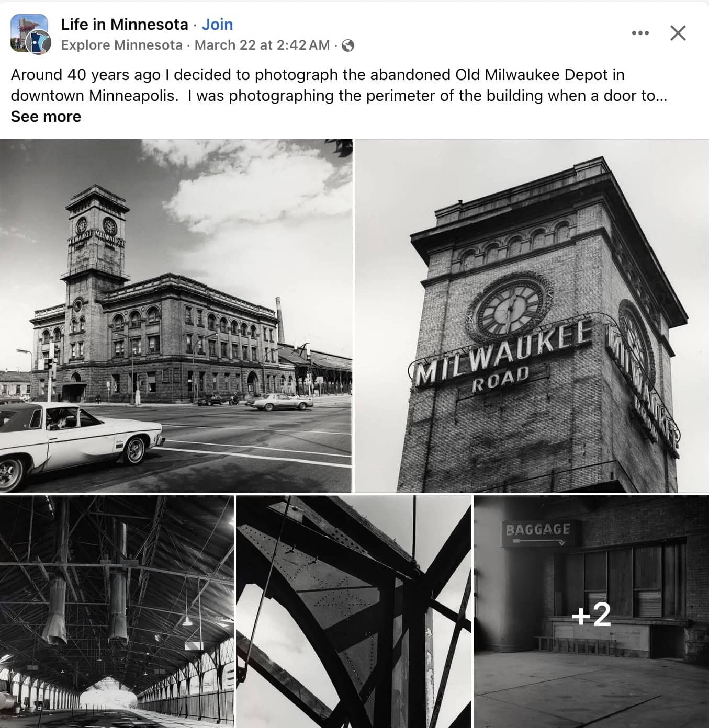Open the depot street view photo
Image resolution: width=709 pixels, height=728 pixels.
coord(176,316)
